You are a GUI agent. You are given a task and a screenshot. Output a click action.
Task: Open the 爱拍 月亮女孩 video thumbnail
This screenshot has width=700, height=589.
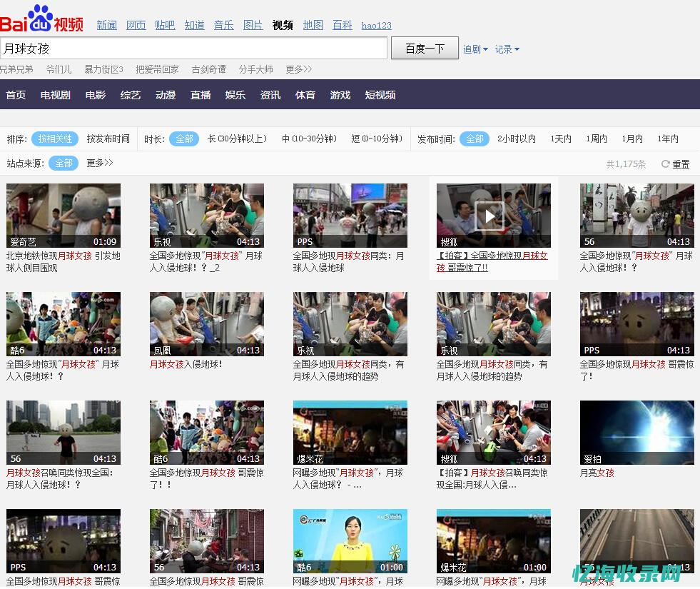pyautogui.click(x=636, y=433)
